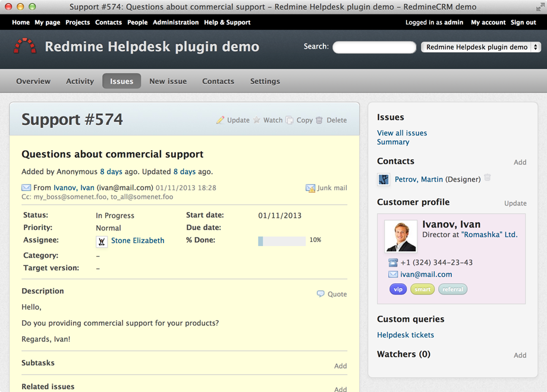Click the % Done progress bar
The width and height of the screenshot is (547, 392).
coord(282,241)
